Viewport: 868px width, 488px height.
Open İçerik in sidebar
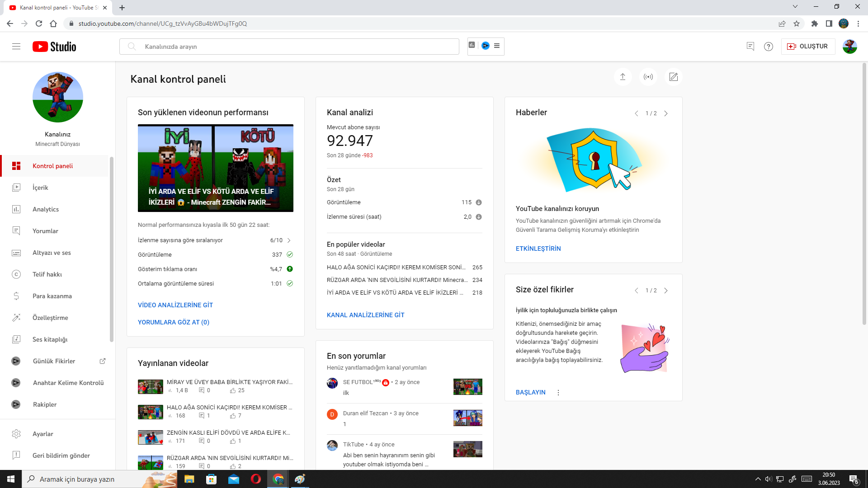[x=55, y=188]
